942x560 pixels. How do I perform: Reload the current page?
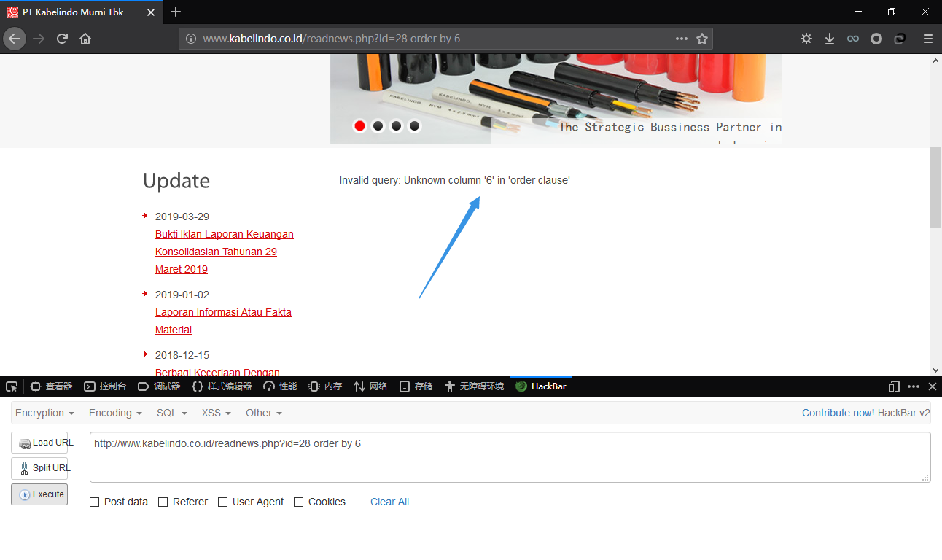coord(62,39)
